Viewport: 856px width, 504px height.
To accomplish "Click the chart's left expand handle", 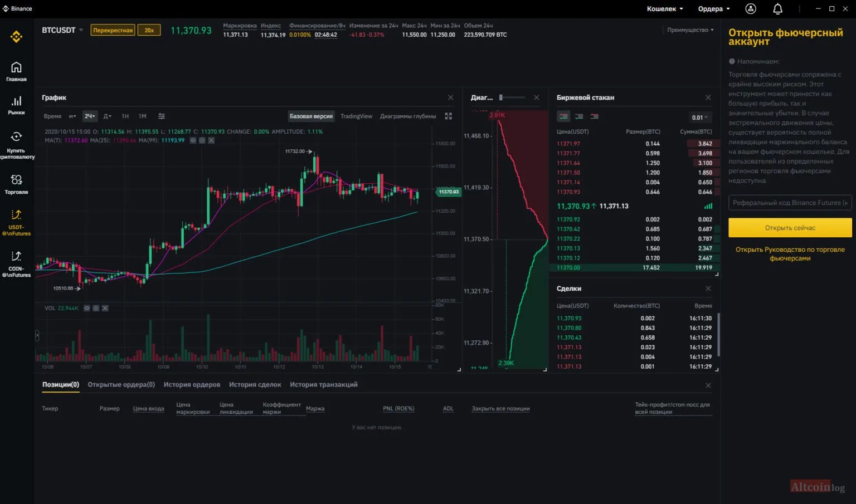I will [37, 335].
